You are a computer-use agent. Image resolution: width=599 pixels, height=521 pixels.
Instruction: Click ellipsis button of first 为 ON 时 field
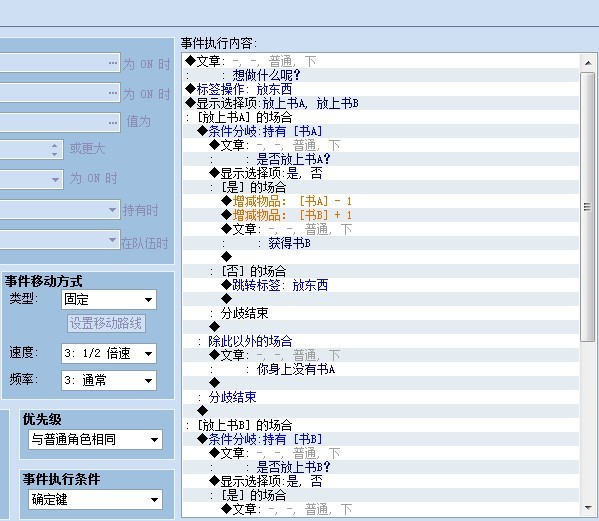(x=113, y=63)
